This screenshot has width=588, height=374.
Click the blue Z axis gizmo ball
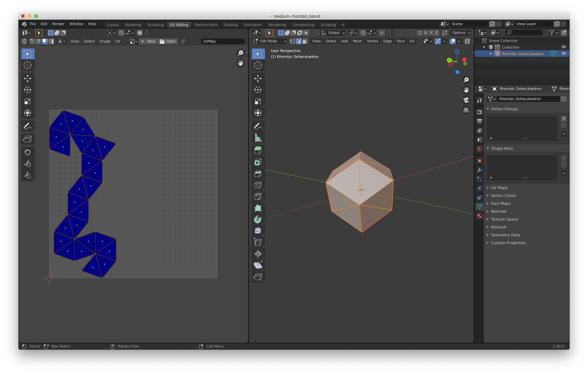(x=457, y=52)
